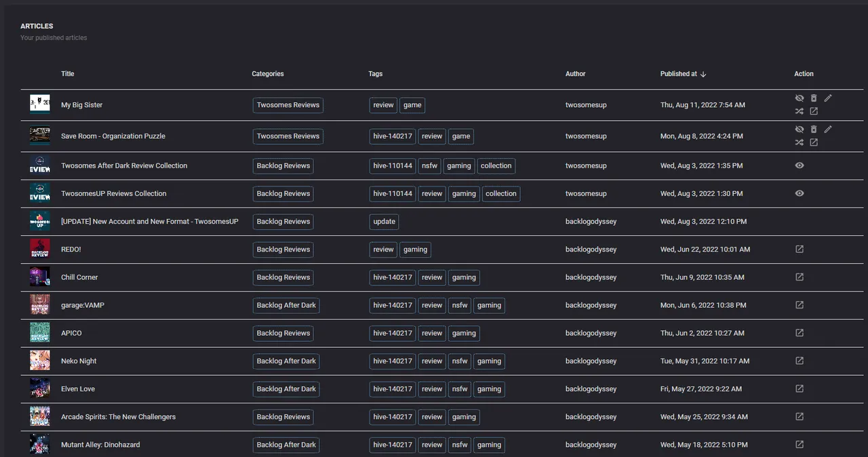This screenshot has width=868, height=457.
Task: Click REDO! article thumbnail
Action: pyautogui.click(x=40, y=249)
